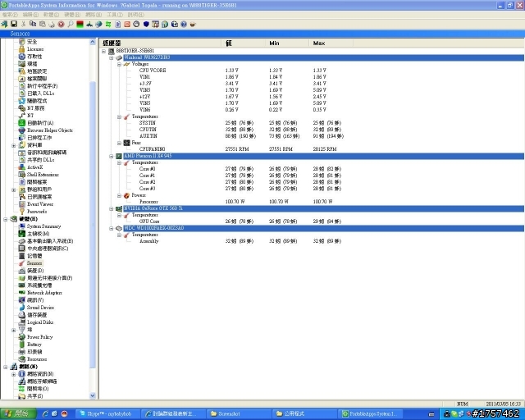This screenshot has height=420, width=525.
Task: Click the NUM indicator in status bar
Action: point(463,404)
